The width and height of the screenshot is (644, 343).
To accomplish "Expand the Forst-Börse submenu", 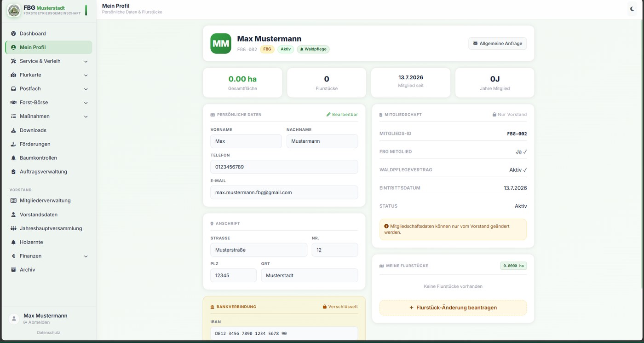I will (86, 103).
